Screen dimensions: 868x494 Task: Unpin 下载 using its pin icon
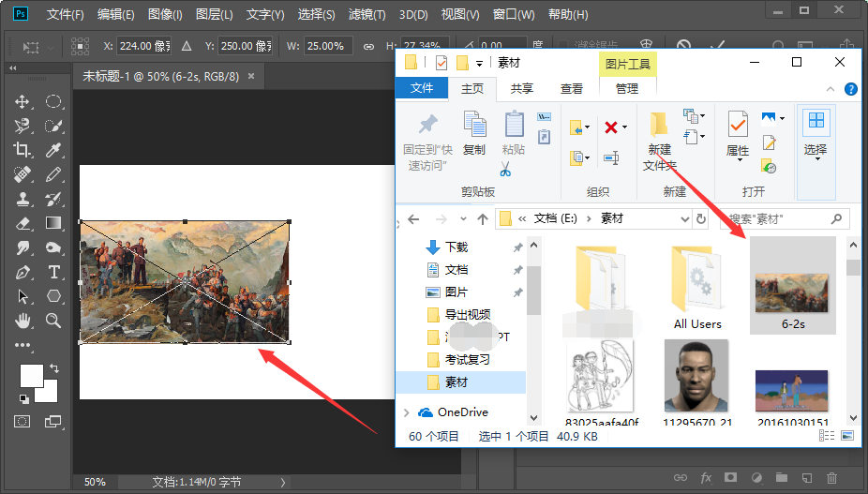[517, 247]
